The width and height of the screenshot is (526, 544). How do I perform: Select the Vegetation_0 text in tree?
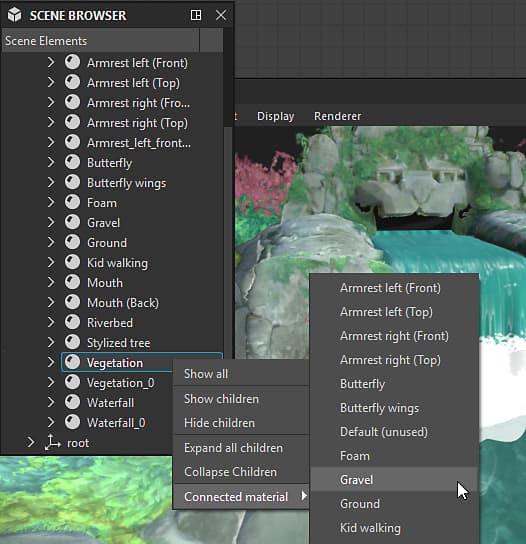[x=121, y=383]
